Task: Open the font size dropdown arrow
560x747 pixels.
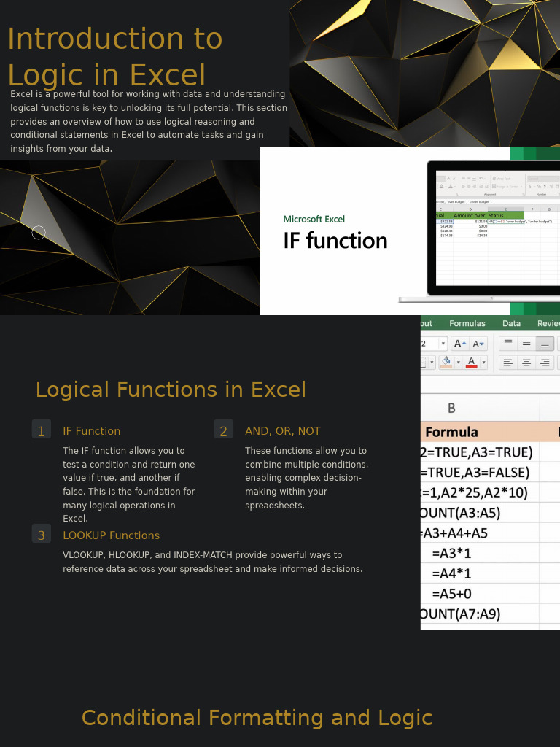Action: tap(443, 344)
